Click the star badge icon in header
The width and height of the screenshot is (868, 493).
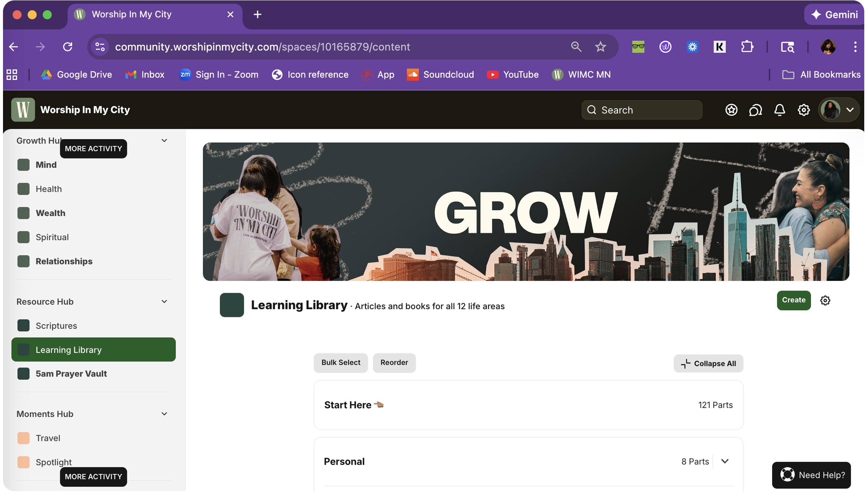(731, 110)
